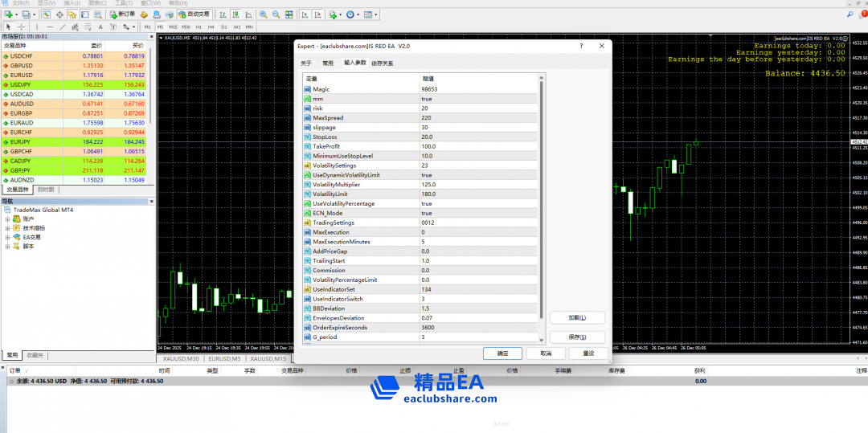Viewport: 868px width, 433px height.
Task: Expand the 技术指标 indicators tree node
Action: [7, 227]
